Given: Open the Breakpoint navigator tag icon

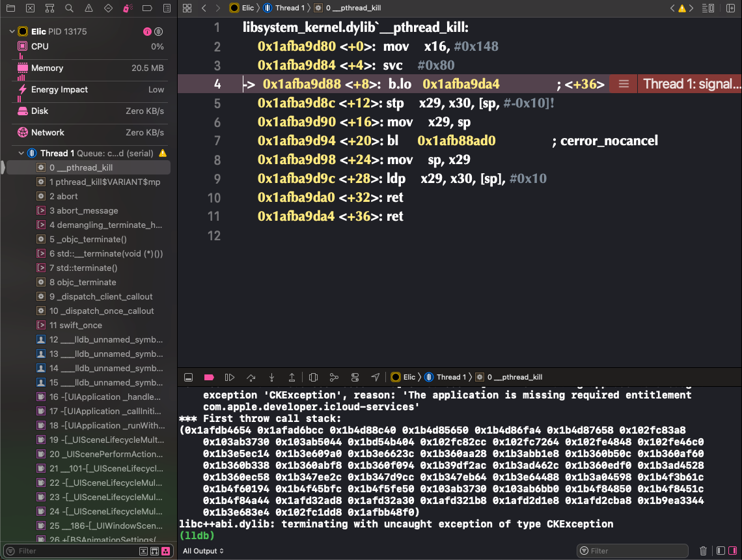Looking at the screenshot, I should (147, 8).
